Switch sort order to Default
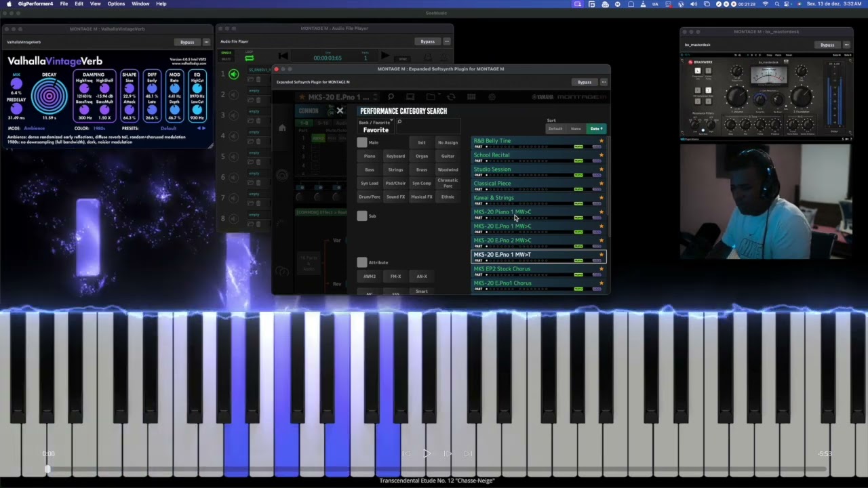868x488 pixels. 555,129
